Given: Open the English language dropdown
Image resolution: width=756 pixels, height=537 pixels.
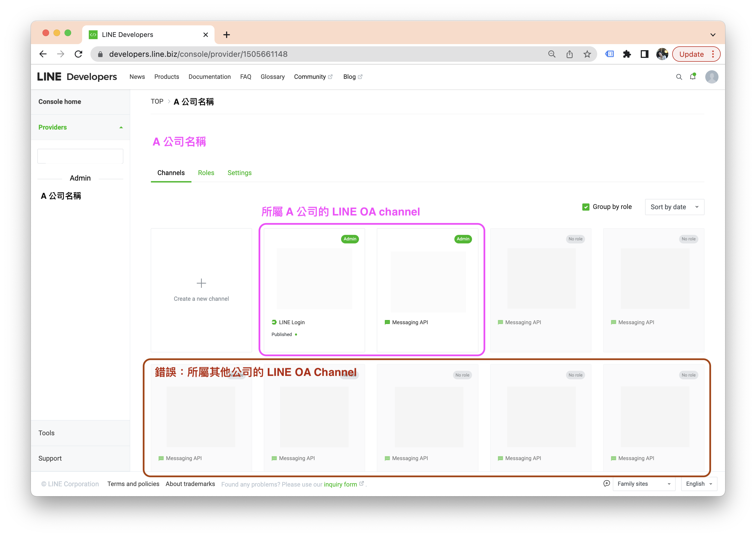Looking at the screenshot, I should tap(699, 484).
